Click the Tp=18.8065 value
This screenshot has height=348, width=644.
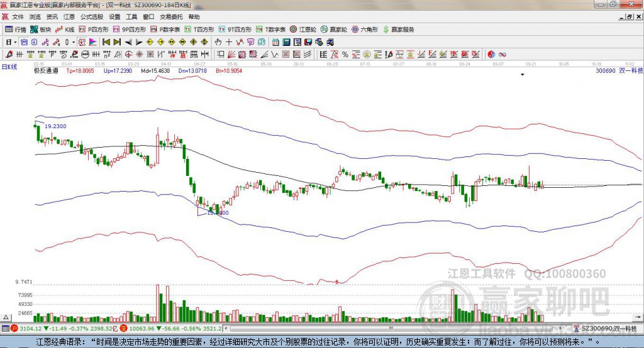tap(80, 71)
